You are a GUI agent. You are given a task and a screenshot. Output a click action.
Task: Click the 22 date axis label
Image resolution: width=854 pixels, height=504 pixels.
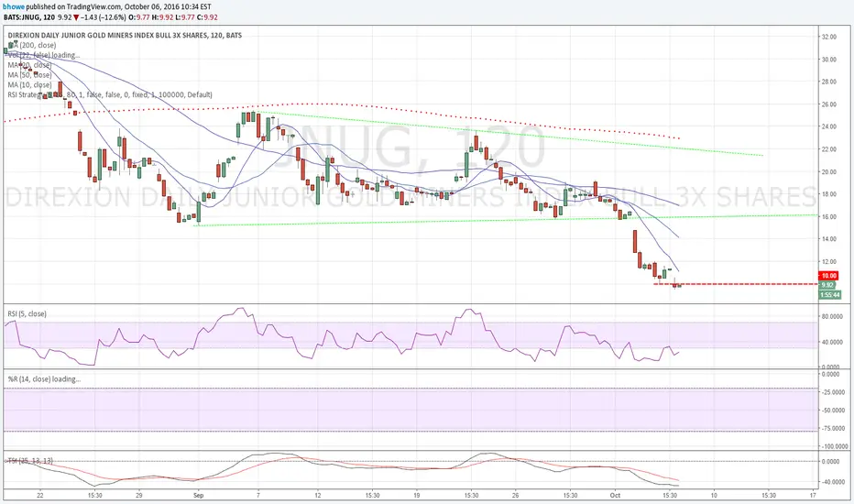coord(39,495)
